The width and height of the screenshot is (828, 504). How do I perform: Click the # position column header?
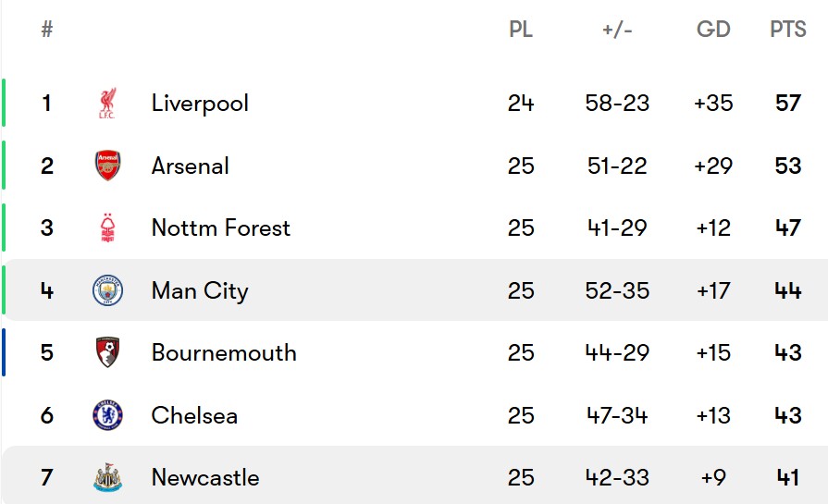pos(47,29)
